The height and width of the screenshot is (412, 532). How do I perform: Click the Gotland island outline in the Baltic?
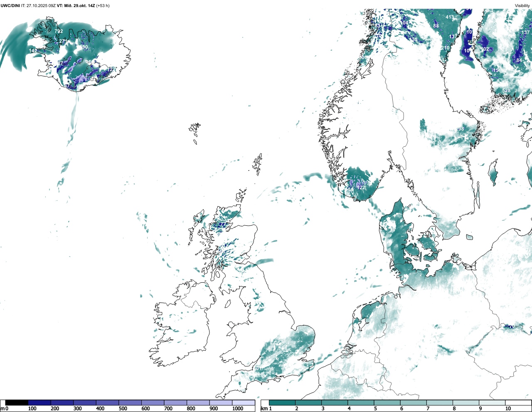point(493,173)
